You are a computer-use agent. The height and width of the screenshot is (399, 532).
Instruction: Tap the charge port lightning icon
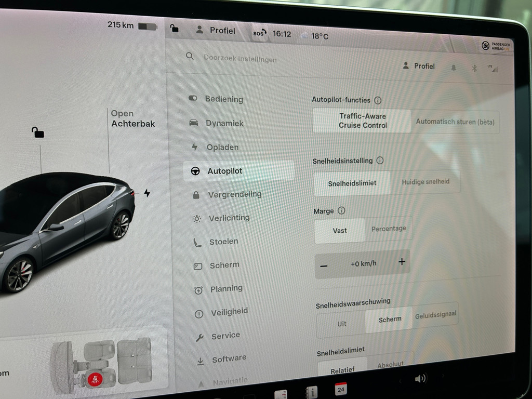click(147, 193)
